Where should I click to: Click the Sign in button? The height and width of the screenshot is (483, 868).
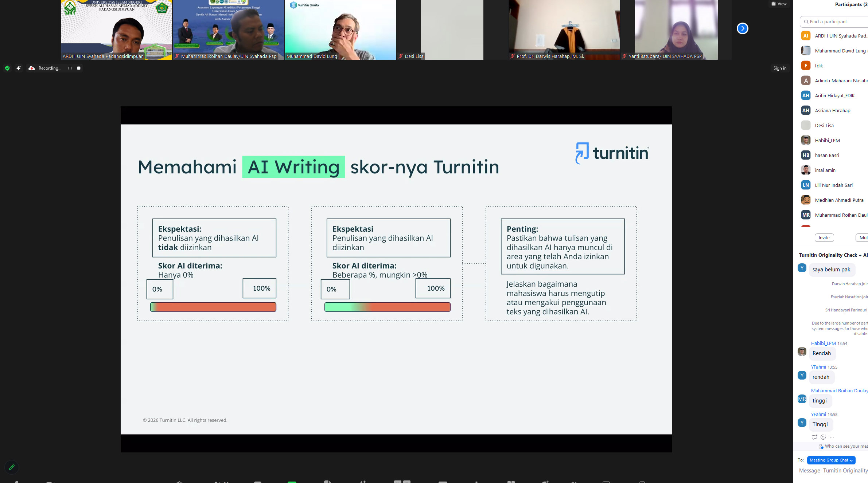coord(780,68)
